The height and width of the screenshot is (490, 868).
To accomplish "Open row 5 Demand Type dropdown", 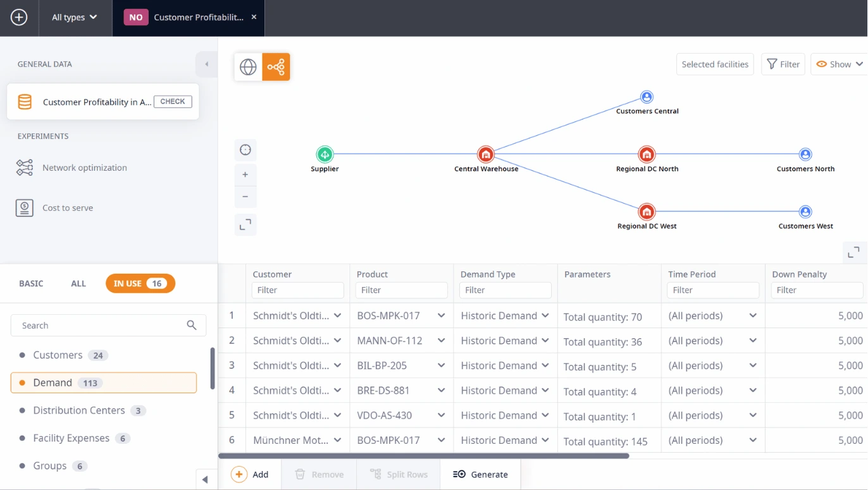I will tap(545, 415).
